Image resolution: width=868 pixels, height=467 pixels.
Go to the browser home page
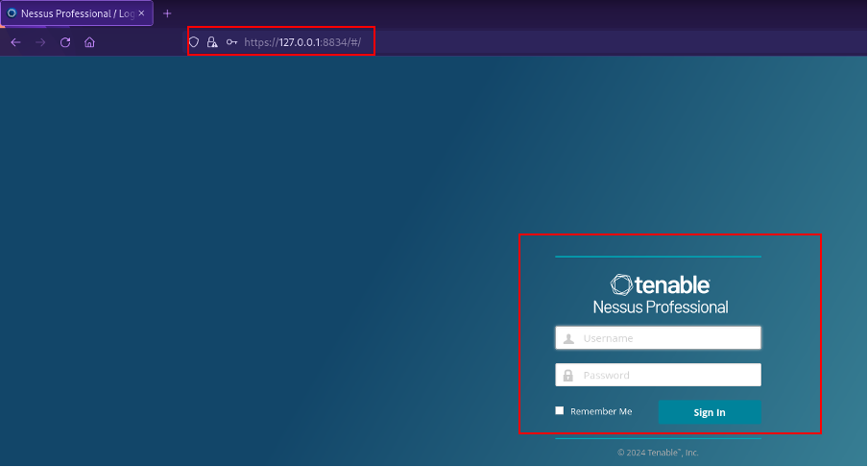[x=89, y=42]
